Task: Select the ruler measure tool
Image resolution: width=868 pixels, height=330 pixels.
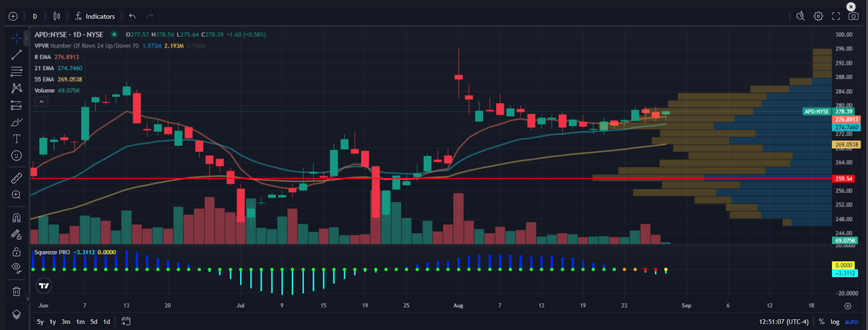Action: point(17,177)
